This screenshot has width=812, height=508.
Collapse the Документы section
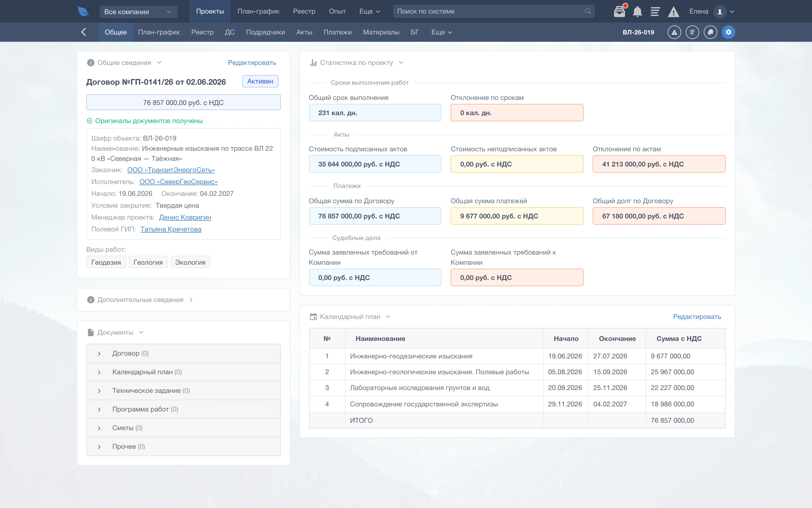141,332
